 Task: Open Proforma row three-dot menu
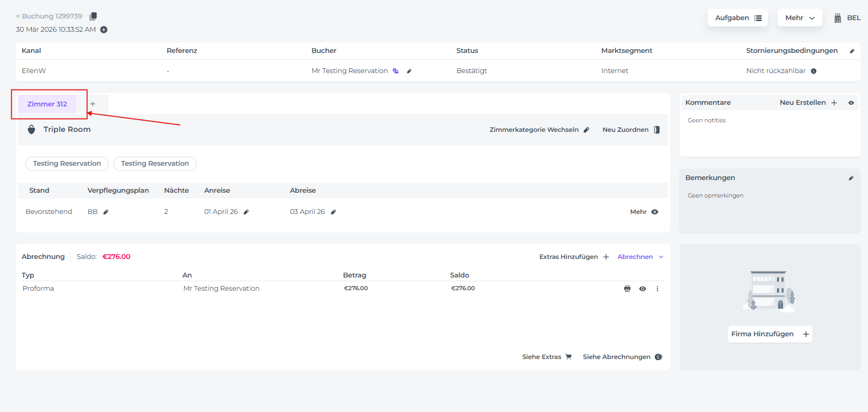[657, 289]
